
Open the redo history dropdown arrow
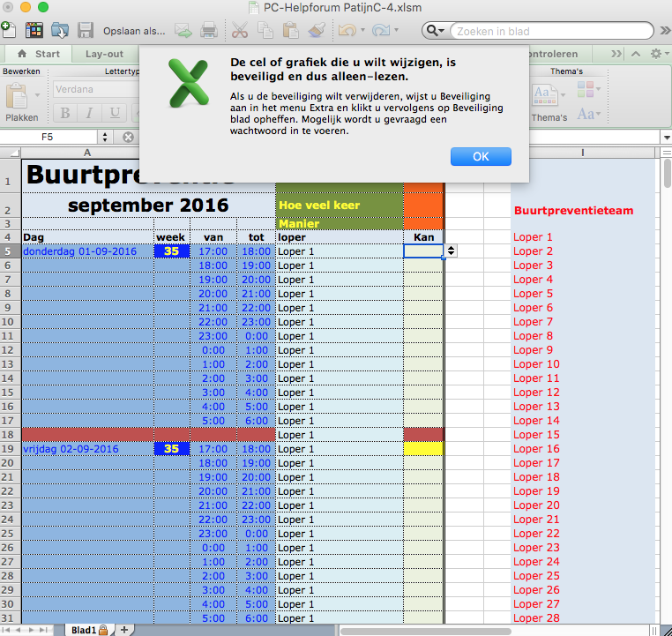(x=397, y=30)
